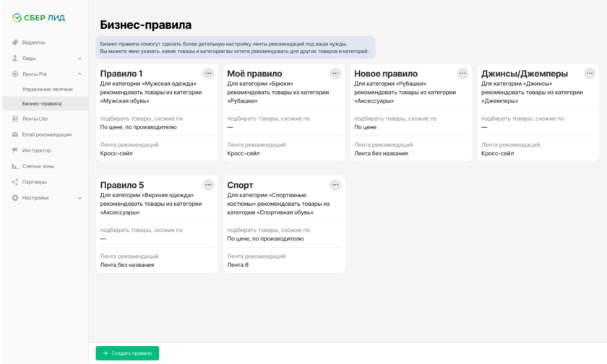The image size is (607, 364).
Task: Open options menu for Джинсы/Джемперы card
Action: pyautogui.click(x=590, y=73)
